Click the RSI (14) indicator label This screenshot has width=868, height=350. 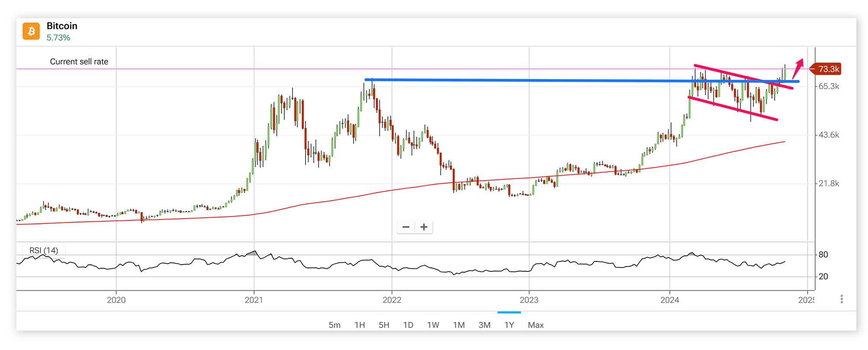pyautogui.click(x=44, y=251)
